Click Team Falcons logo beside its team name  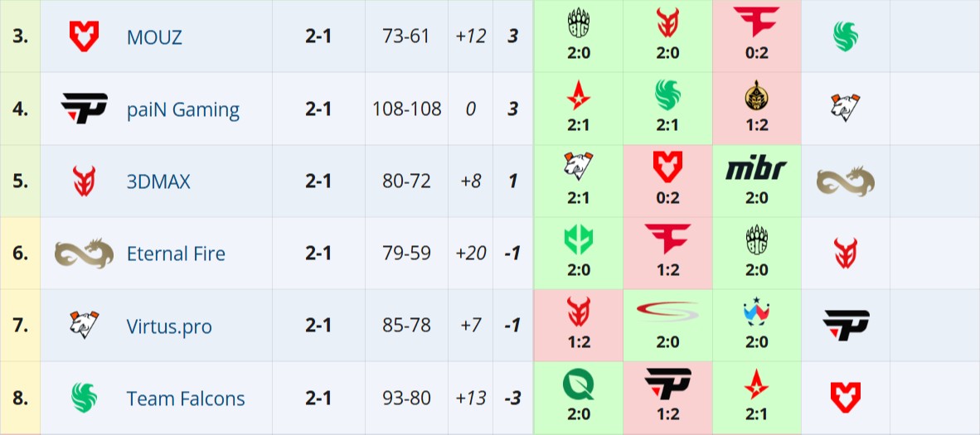[x=84, y=398]
